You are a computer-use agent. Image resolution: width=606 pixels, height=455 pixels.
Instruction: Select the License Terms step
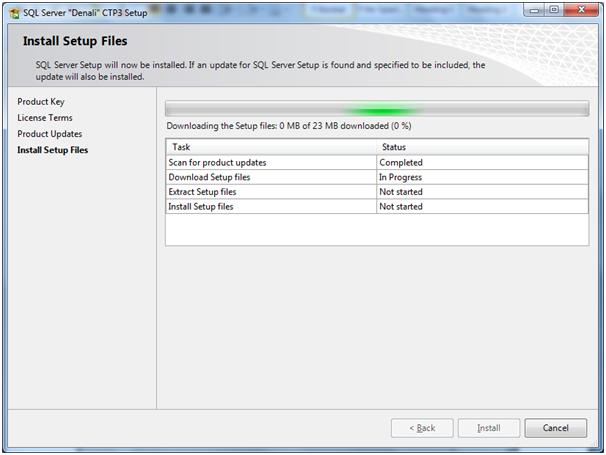(45, 118)
